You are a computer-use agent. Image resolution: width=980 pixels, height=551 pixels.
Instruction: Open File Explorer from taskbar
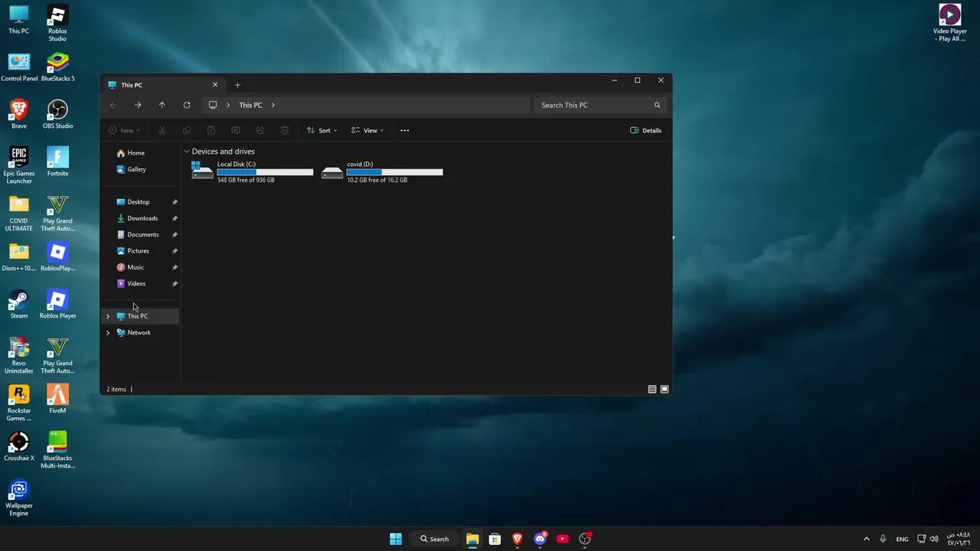472,539
